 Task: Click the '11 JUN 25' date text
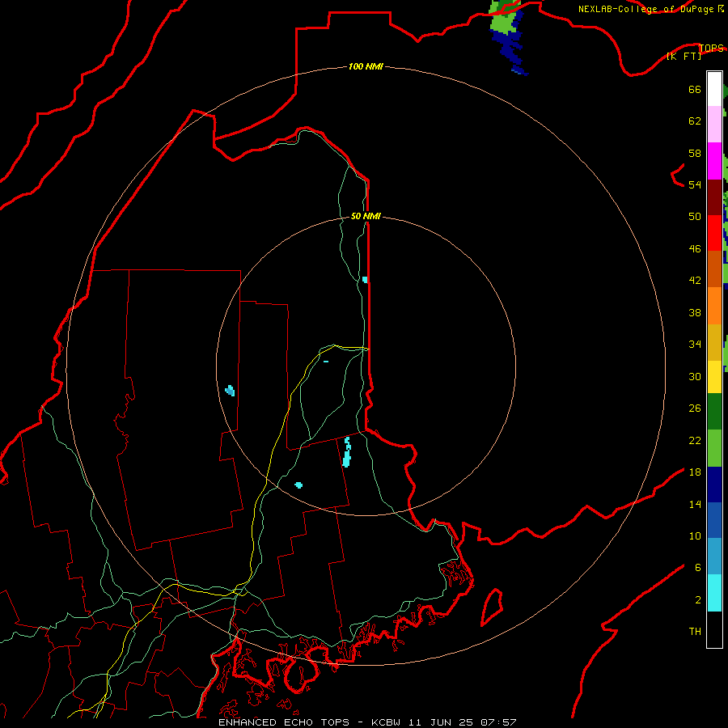441,722
